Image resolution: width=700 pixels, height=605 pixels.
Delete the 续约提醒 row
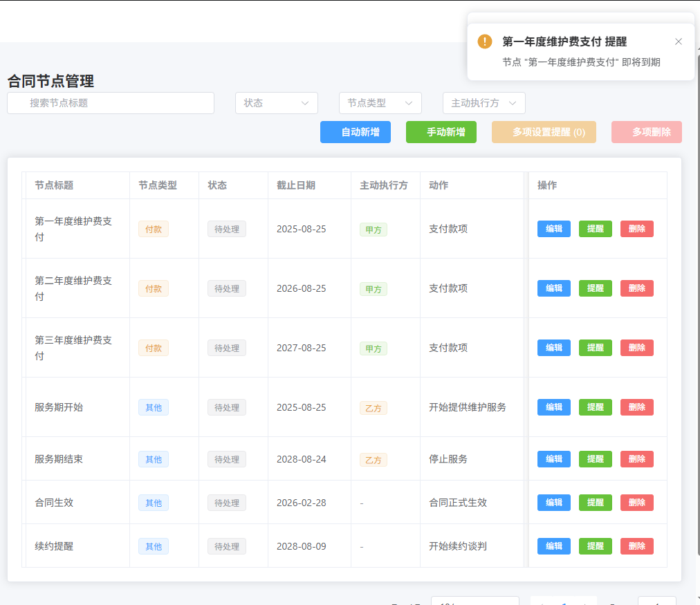(636, 546)
